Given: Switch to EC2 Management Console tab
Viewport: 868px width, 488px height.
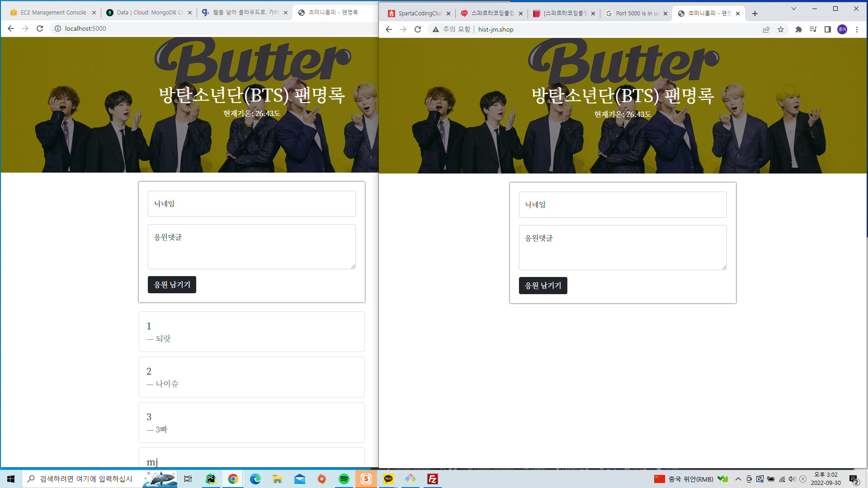Looking at the screenshot, I should 53,13.
